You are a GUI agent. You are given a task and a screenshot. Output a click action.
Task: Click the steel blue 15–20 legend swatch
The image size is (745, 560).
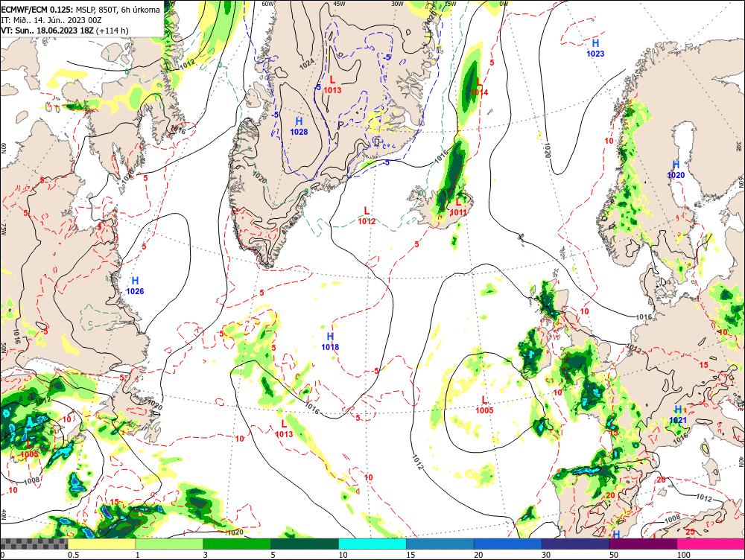(x=440, y=544)
